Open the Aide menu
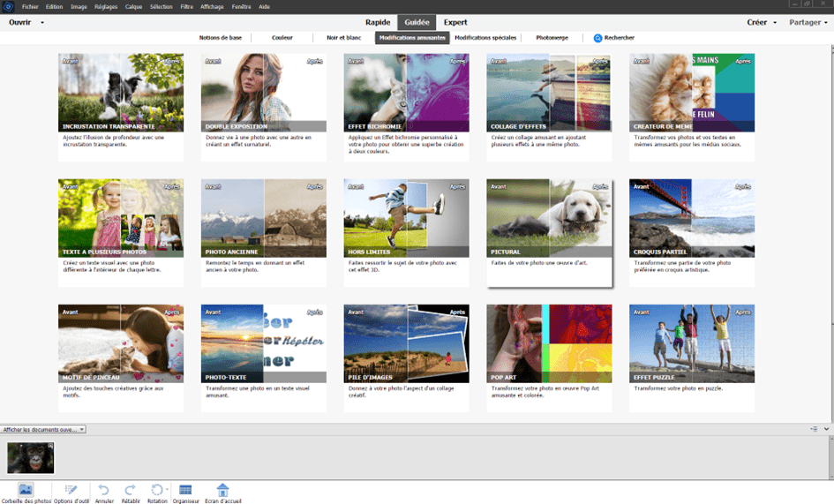This screenshot has height=504, width=834. point(265,6)
